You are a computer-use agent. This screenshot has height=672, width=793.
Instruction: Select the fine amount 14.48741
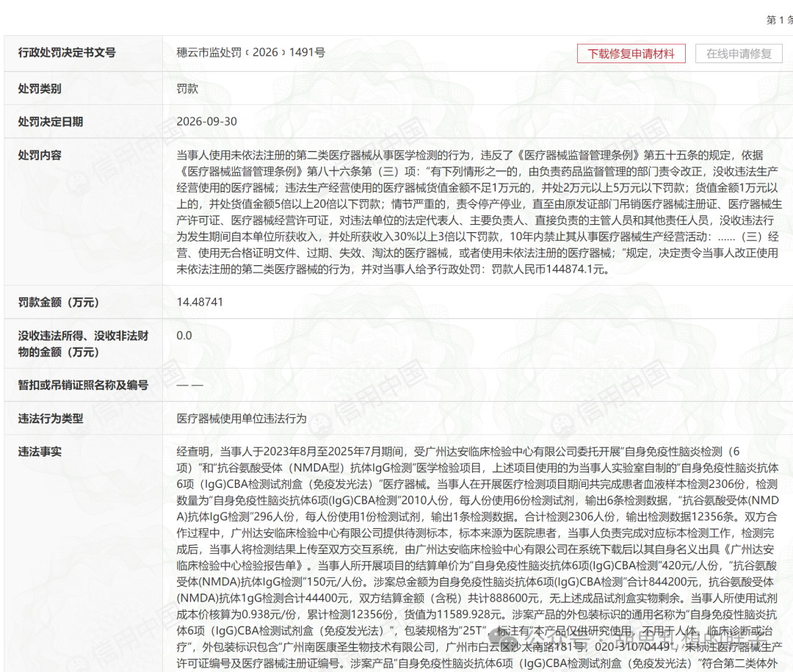point(200,302)
